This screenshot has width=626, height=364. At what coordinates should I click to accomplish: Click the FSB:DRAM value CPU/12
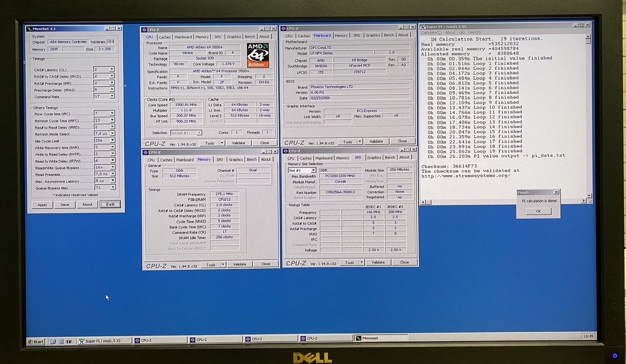click(224, 199)
